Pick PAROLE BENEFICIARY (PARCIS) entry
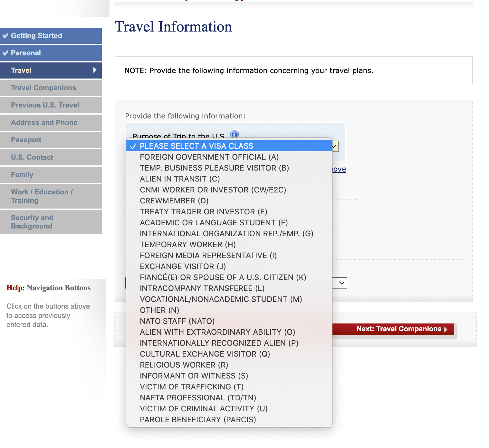The width and height of the screenshot is (489, 448). pyautogui.click(x=198, y=420)
